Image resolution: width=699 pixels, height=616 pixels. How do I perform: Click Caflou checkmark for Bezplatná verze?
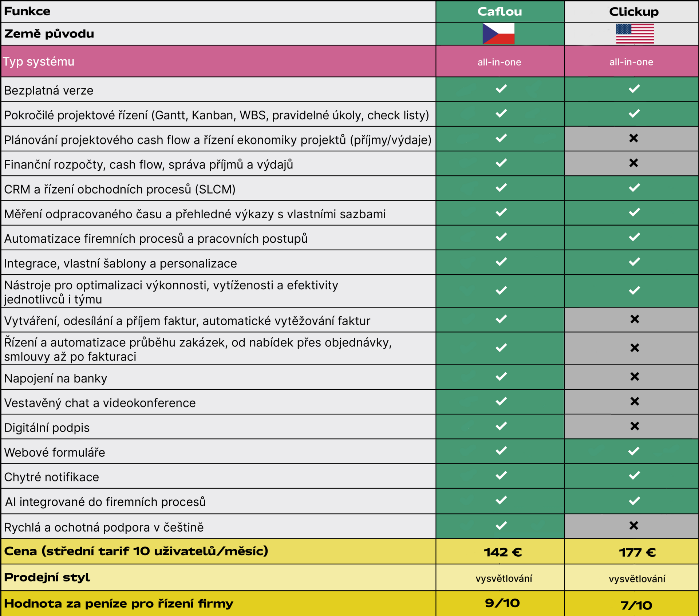click(x=501, y=89)
